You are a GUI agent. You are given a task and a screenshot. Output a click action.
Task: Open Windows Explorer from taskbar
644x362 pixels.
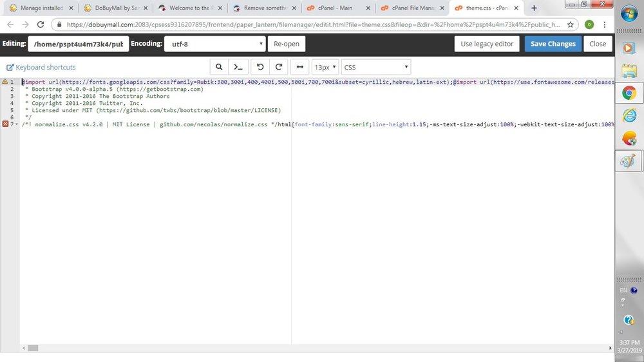[x=629, y=71]
